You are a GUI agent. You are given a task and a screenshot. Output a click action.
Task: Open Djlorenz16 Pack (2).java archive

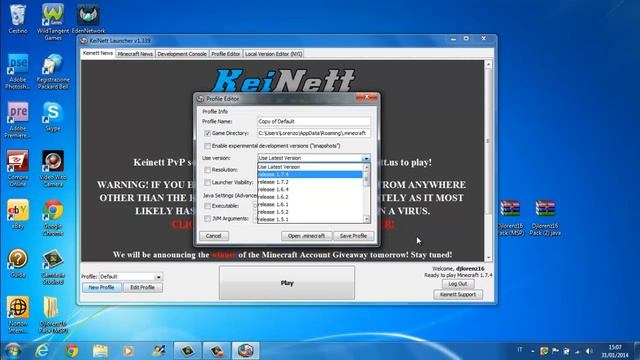coord(545,217)
